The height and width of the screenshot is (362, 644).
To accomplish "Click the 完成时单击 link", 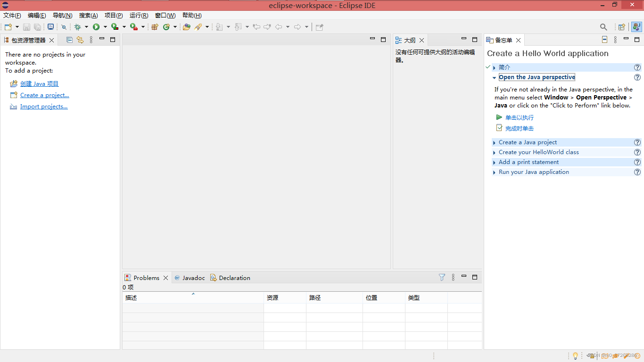I will tap(520, 129).
